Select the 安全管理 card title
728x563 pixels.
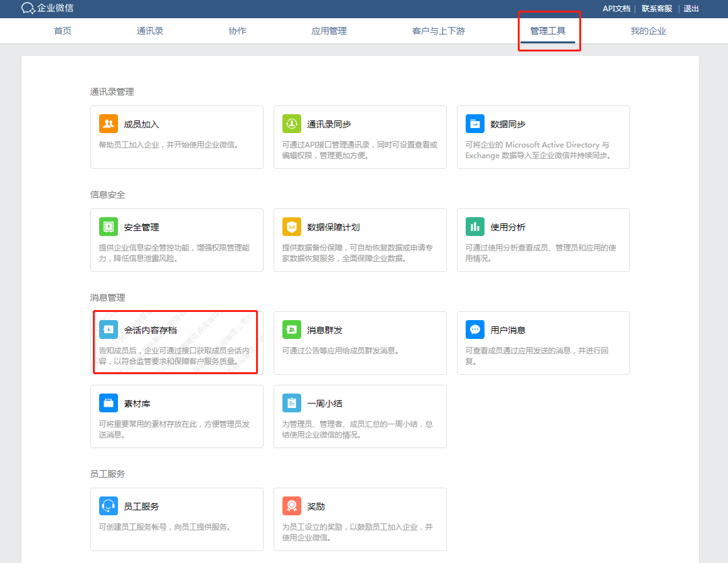tap(142, 228)
